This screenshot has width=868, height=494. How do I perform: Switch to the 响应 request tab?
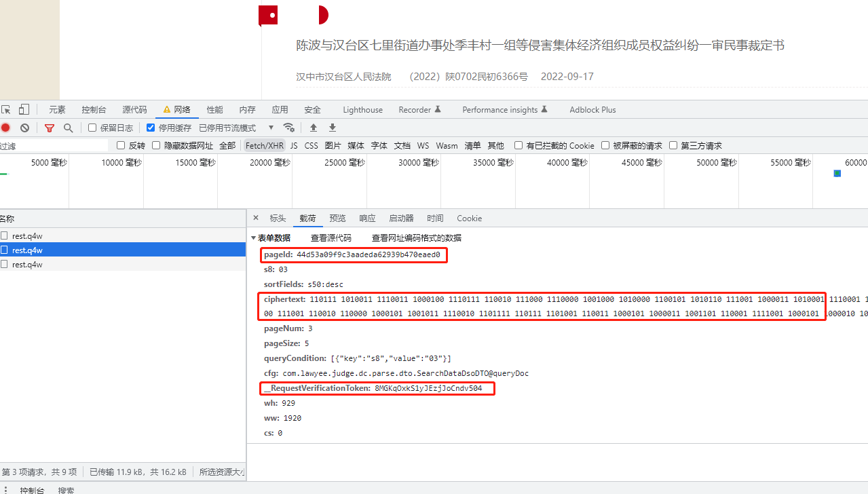click(367, 218)
